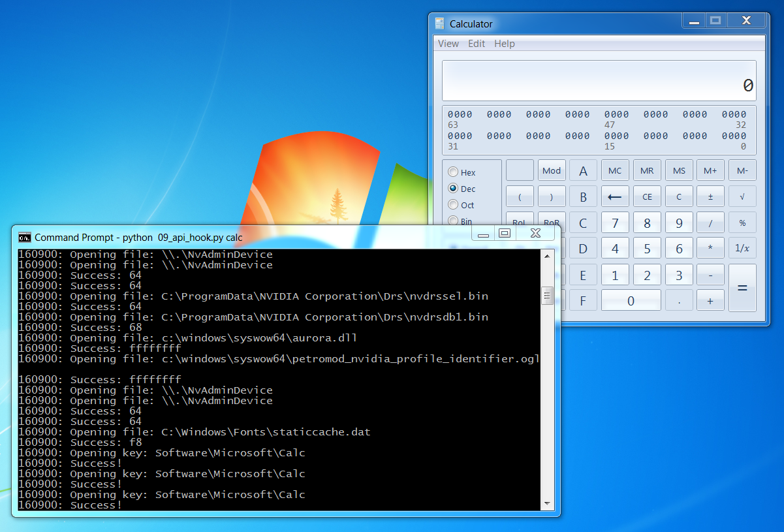784x532 pixels.
Task: Click the hex digit F key
Action: click(x=584, y=300)
